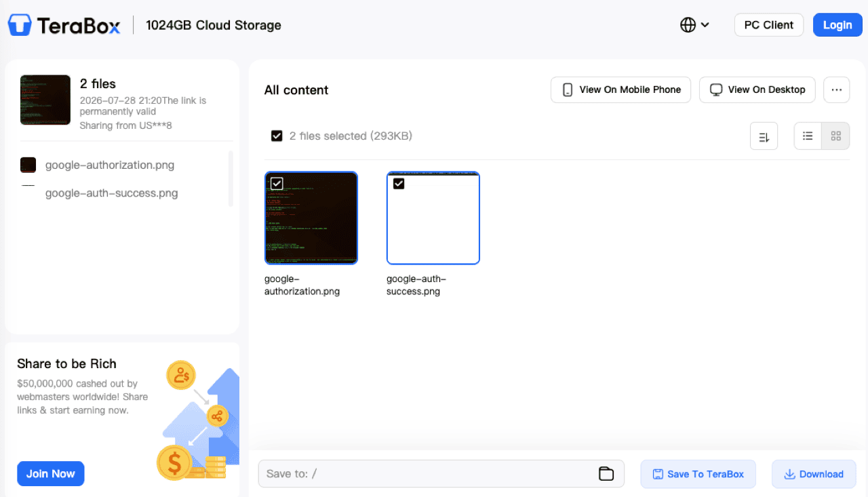Screen dimensions: 868x497
Task: Open the google-authorization.png thumbnail
Action: (x=311, y=218)
